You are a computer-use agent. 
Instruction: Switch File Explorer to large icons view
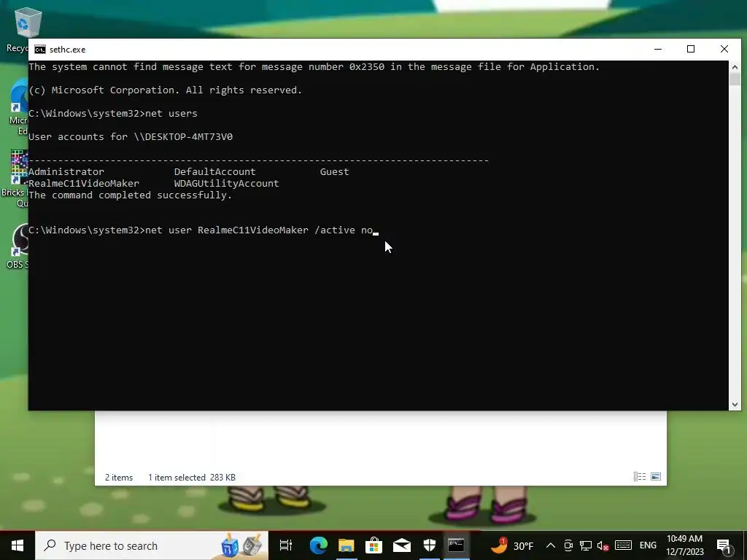[x=656, y=477]
